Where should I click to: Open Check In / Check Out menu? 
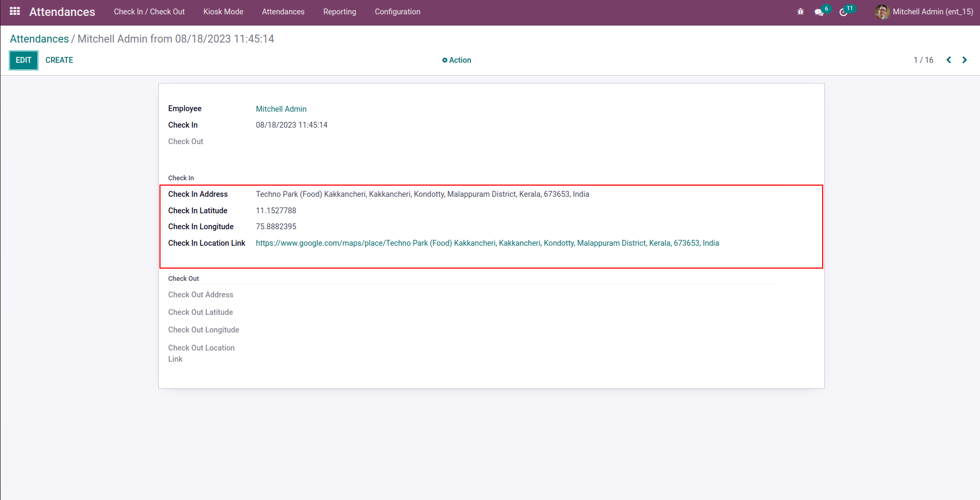pos(149,12)
